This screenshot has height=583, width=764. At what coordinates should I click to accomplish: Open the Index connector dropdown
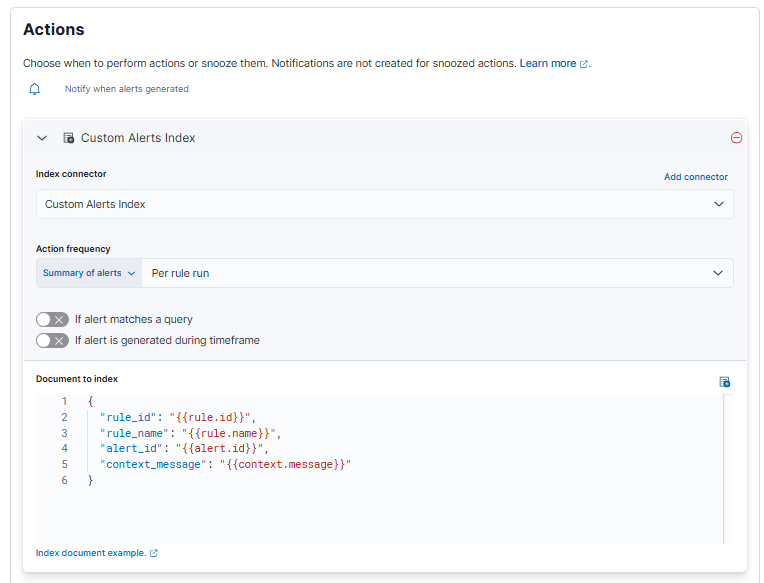pyautogui.click(x=384, y=204)
